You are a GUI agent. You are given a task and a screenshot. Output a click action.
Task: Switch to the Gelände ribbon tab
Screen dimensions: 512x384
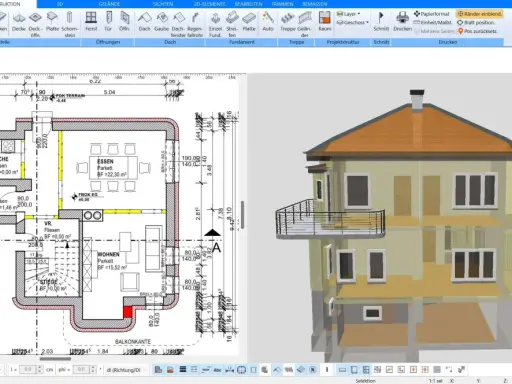(109, 4)
